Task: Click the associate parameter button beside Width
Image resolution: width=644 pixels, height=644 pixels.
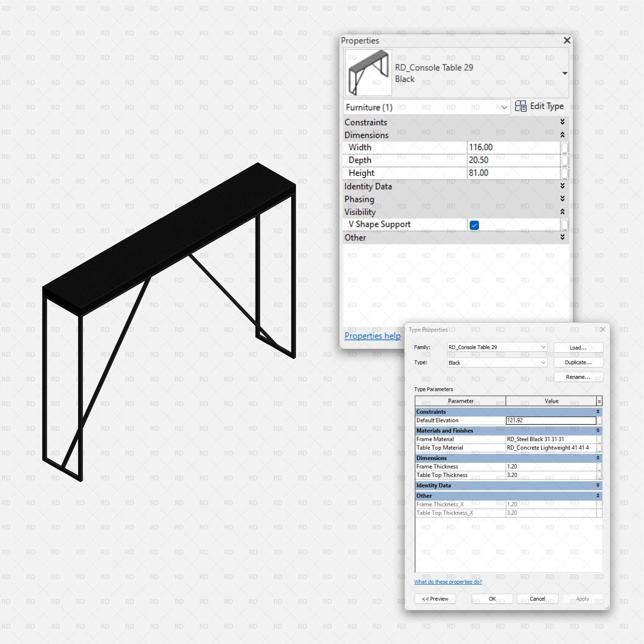Action: pos(565,147)
